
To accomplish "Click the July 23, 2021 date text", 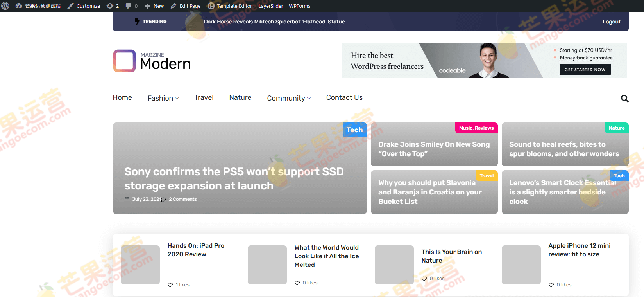I will [x=147, y=199].
